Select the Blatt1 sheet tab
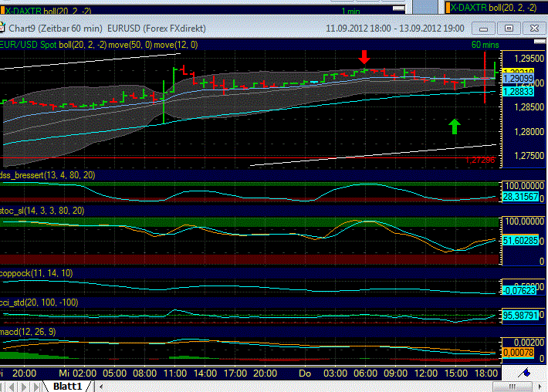Screen dimensions: 548x392 [67, 387]
